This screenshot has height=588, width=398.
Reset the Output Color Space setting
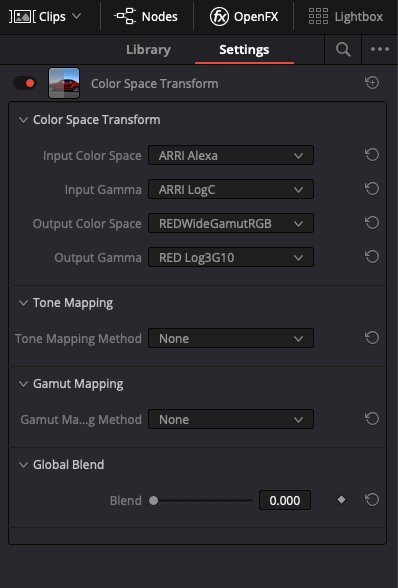(x=372, y=223)
